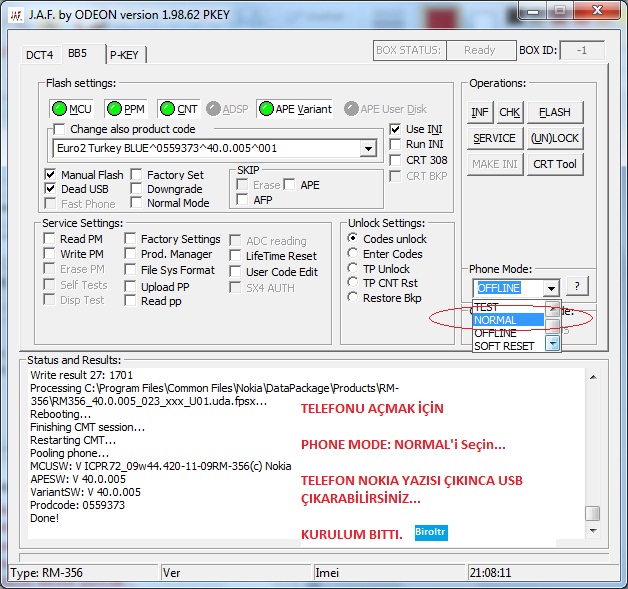Select Enter Codes radio option
Image resolution: width=628 pixels, height=589 pixels.
[352, 253]
